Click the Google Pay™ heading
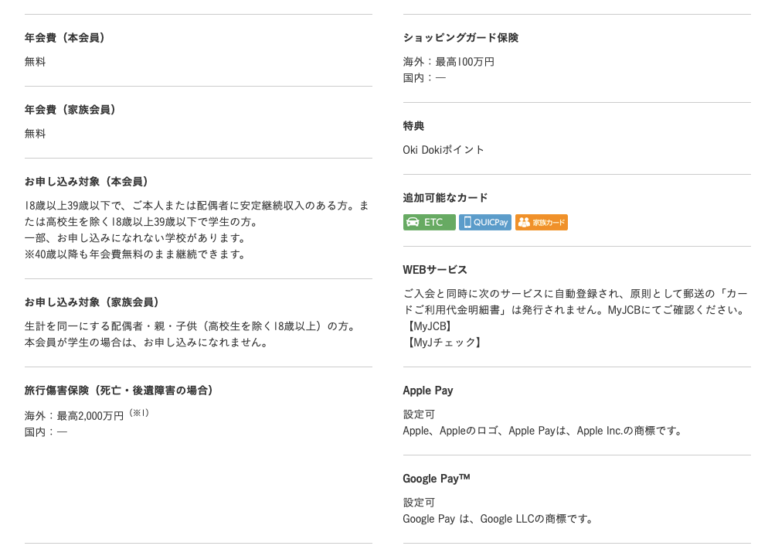This screenshot has width=768, height=556. click(436, 479)
